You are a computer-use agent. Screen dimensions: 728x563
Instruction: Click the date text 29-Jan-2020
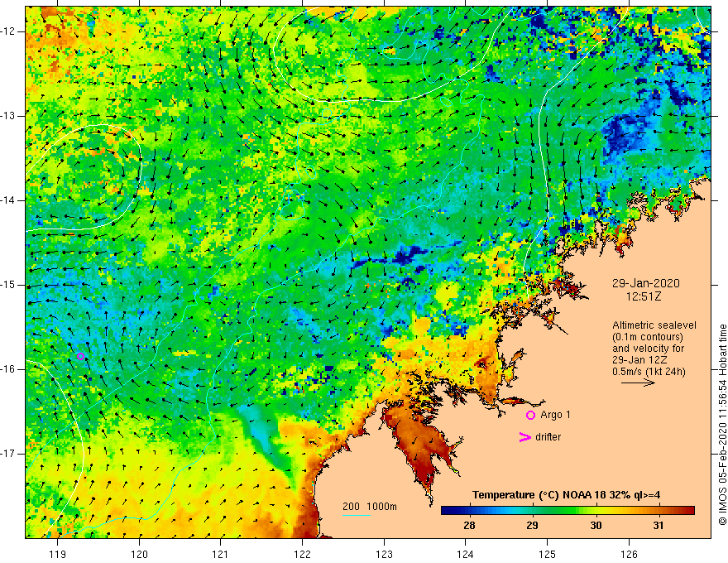[x=646, y=283]
